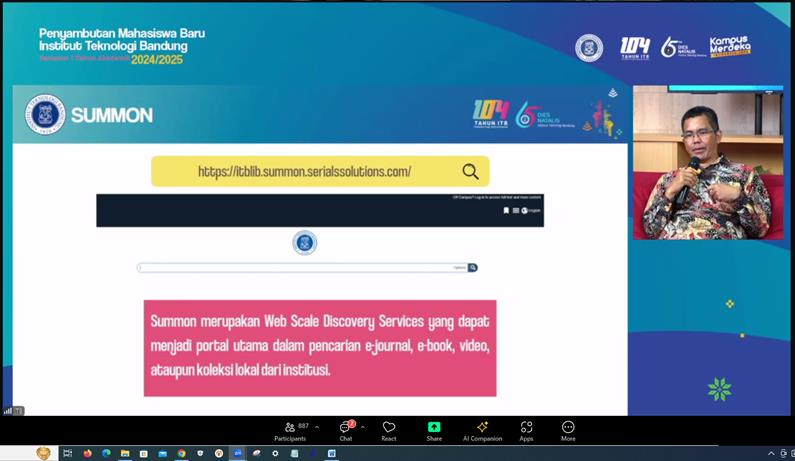Open Settings gear in the taskbar

pos(275,453)
